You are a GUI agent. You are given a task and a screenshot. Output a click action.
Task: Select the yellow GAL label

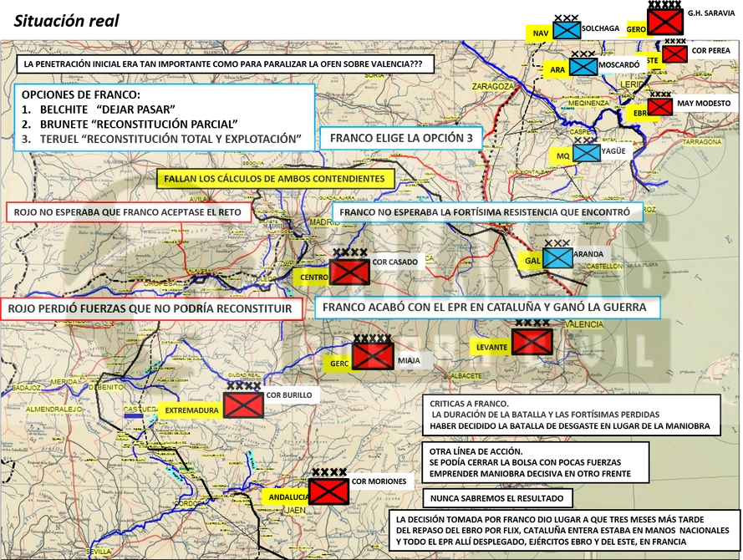(x=532, y=261)
